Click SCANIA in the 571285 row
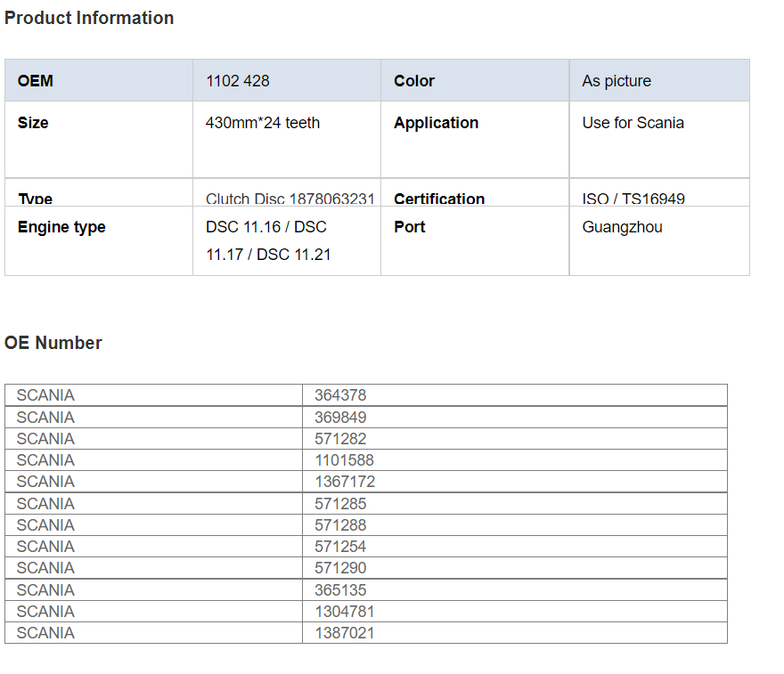 pyautogui.click(x=45, y=504)
